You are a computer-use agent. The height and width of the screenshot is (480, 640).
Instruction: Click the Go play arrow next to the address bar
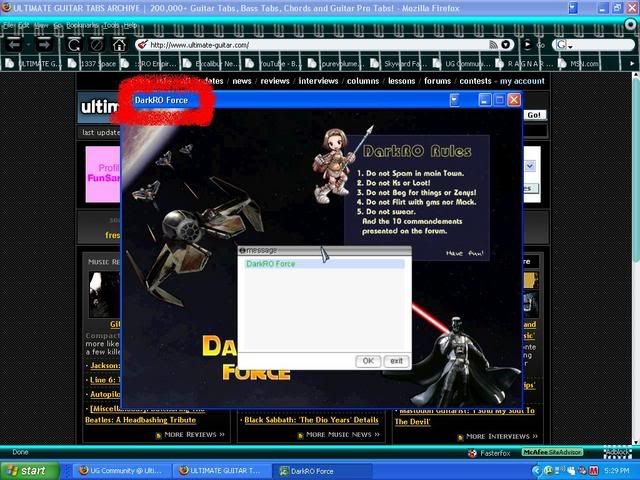click(x=527, y=44)
